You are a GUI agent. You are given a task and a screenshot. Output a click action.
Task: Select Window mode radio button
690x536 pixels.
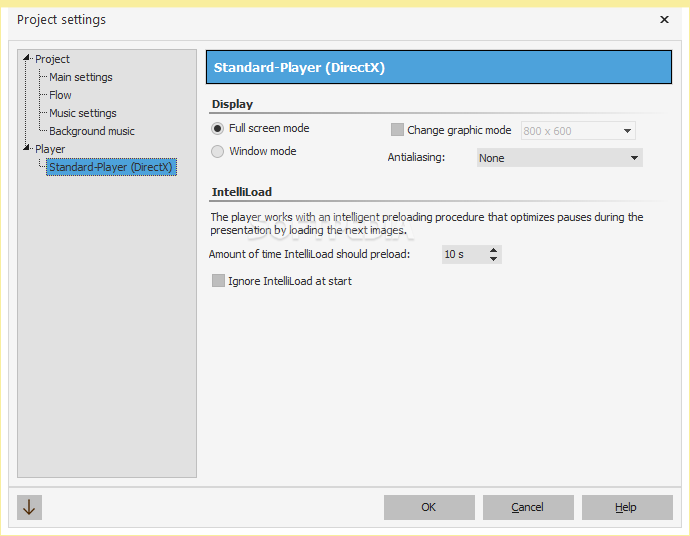click(x=217, y=151)
